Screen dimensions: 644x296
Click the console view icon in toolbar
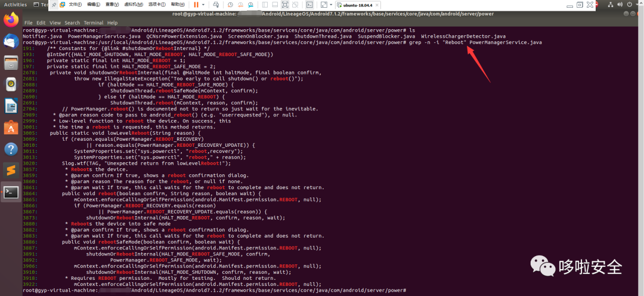(309, 5)
